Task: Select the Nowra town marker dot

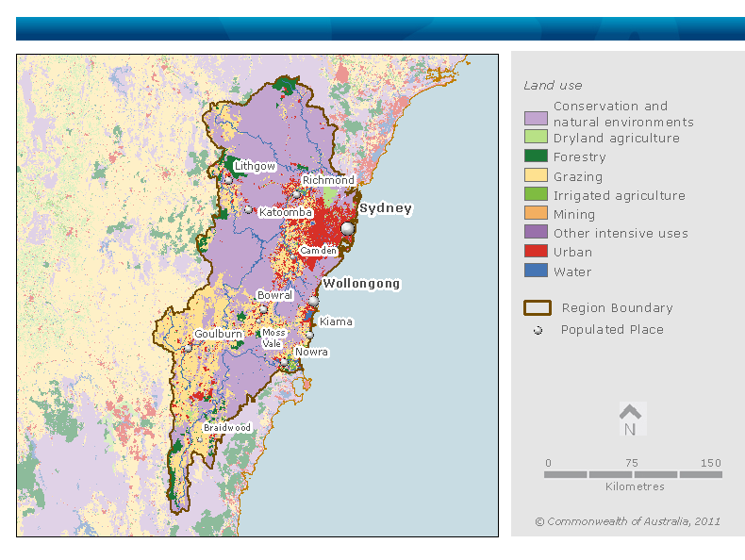Action: click(x=284, y=361)
